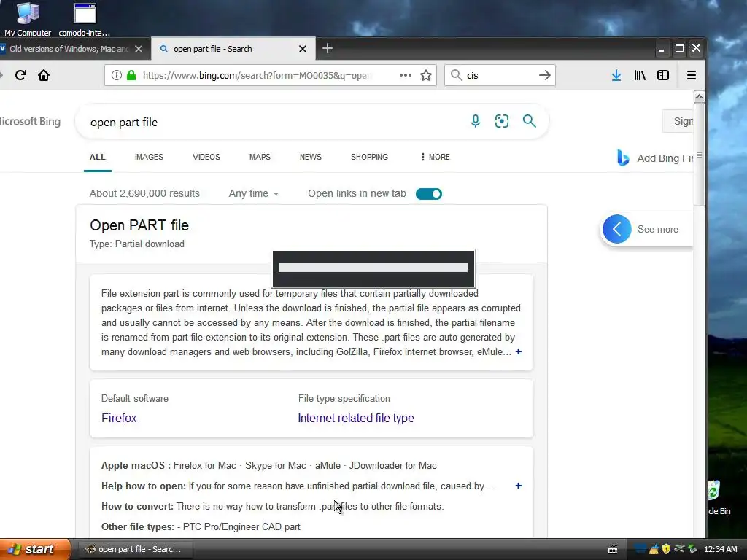Click 'About 2,690,000 results' text

tap(144, 193)
